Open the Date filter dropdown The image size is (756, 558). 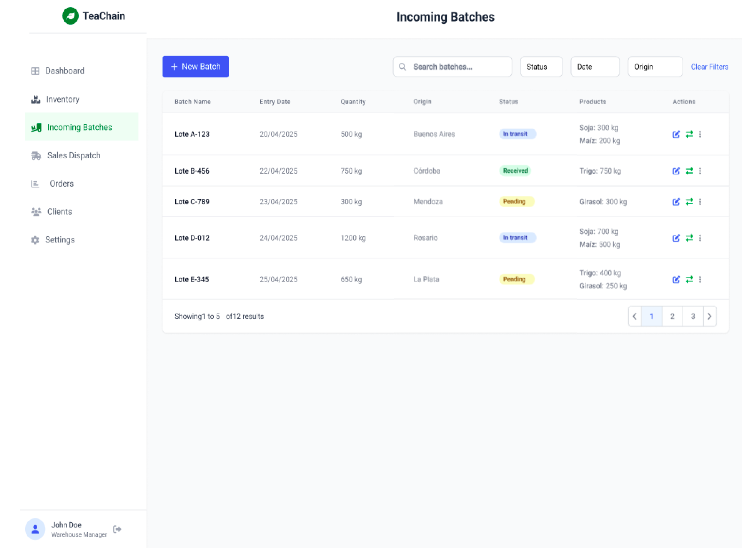coord(595,67)
